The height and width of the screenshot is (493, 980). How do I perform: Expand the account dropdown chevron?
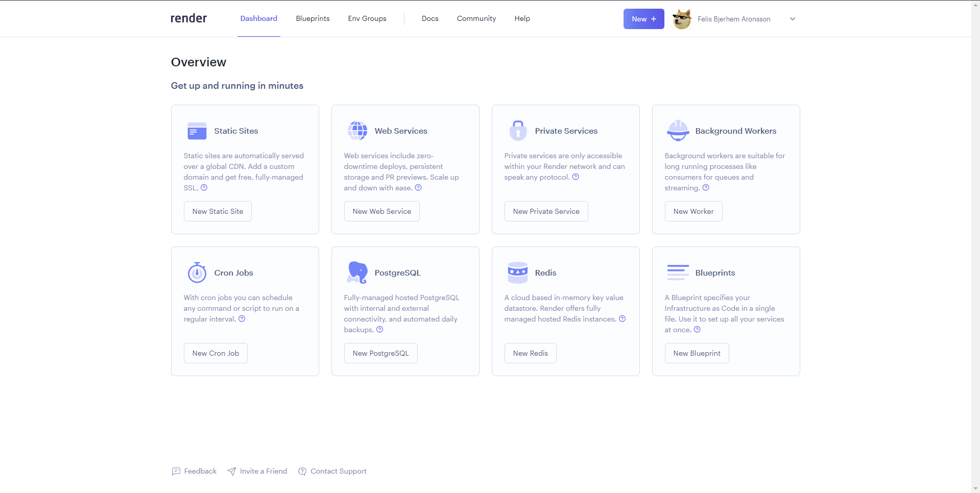click(x=793, y=19)
